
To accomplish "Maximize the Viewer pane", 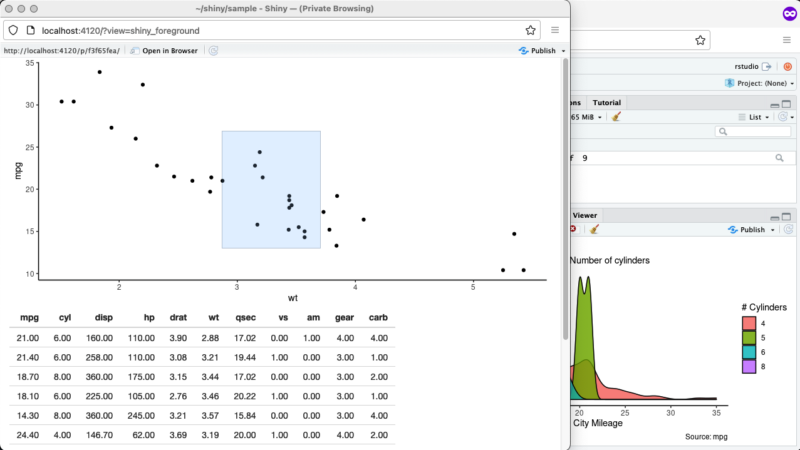I will (787, 216).
